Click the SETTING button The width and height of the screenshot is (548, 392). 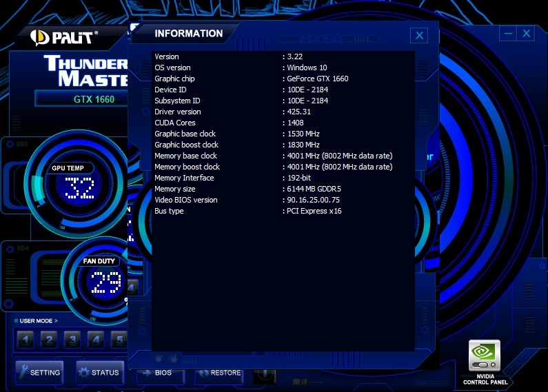(x=39, y=373)
